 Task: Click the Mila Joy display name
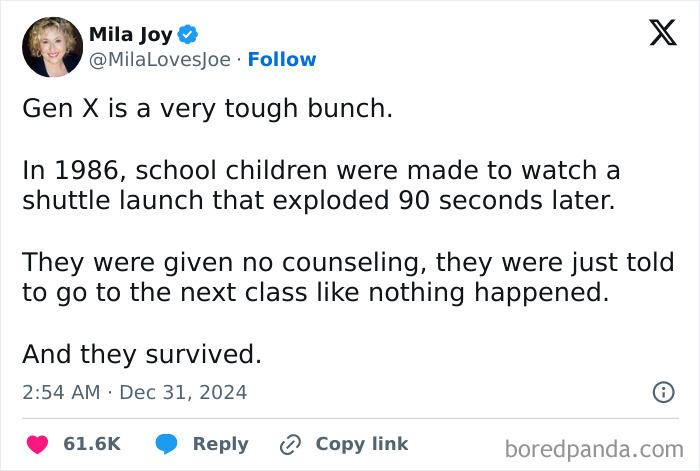[x=130, y=35]
